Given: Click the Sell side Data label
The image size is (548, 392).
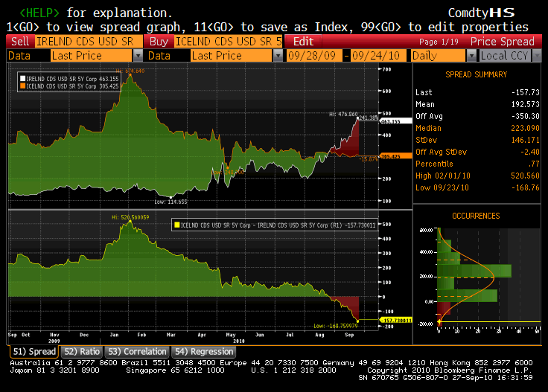Looking at the screenshot, I should [x=19, y=56].
